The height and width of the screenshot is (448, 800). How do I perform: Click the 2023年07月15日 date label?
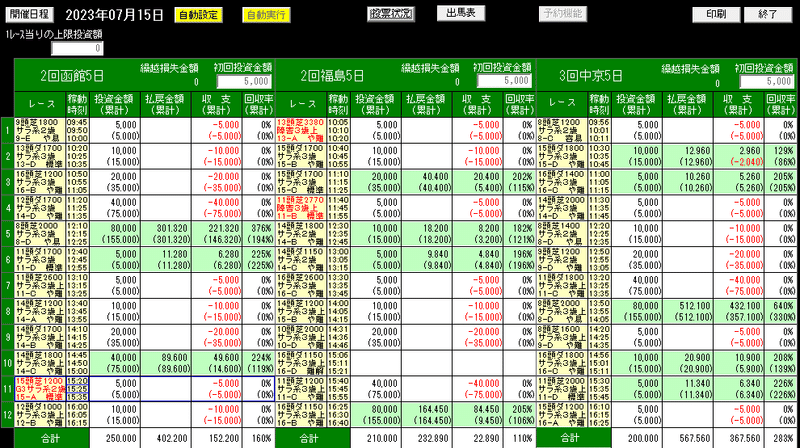tap(114, 15)
